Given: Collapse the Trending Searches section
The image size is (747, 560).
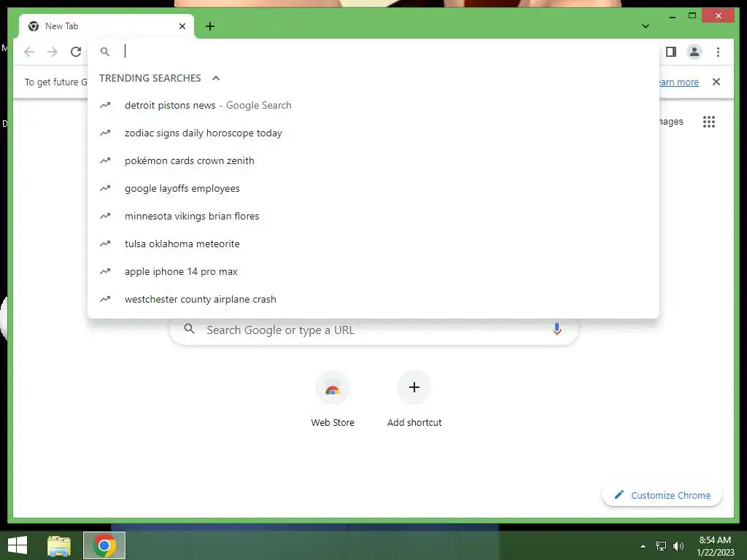Looking at the screenshot, I should [216, 78].
